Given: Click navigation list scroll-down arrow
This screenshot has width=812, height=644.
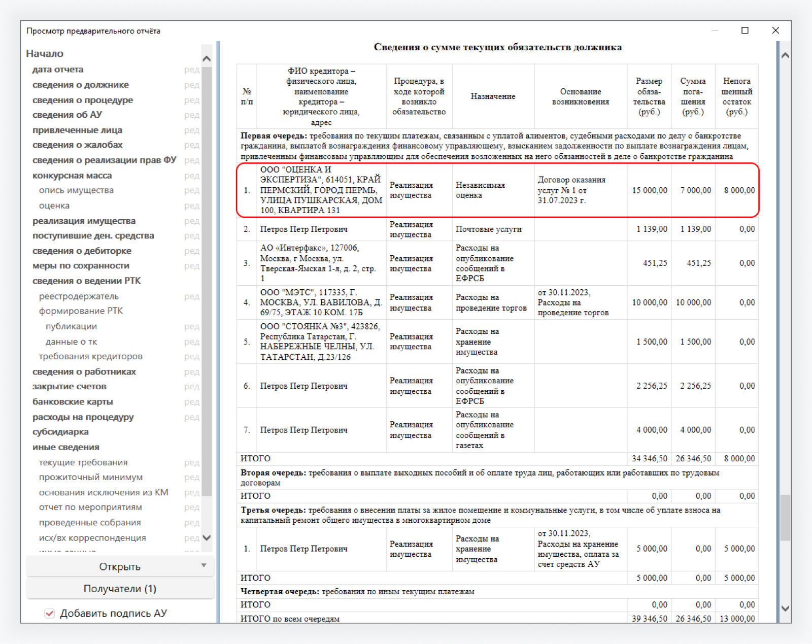Looking at the screenshot, I should click(207, 537).
